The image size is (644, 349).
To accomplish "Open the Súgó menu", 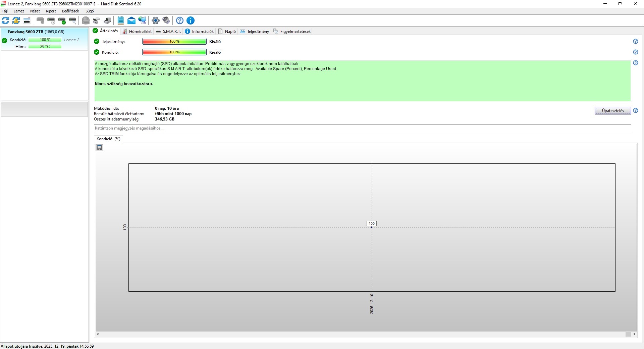I will (90, 11).
